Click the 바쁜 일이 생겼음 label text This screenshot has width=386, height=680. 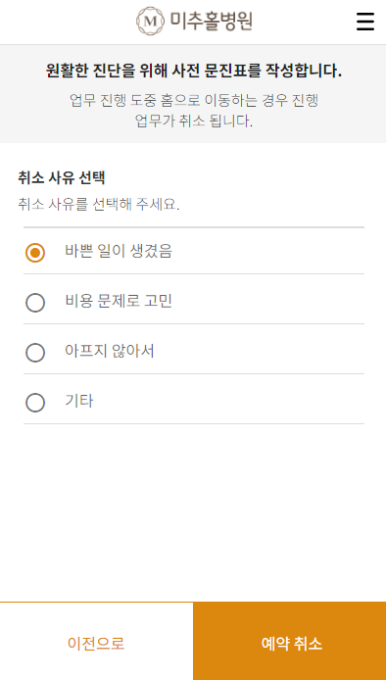(x=118, y=252)
